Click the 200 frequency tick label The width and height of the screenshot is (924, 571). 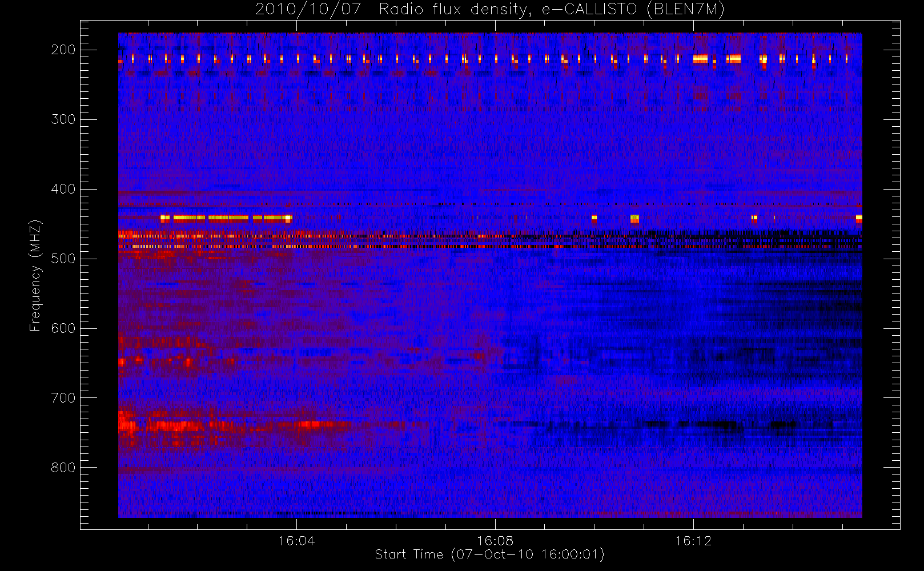point(63,50)
